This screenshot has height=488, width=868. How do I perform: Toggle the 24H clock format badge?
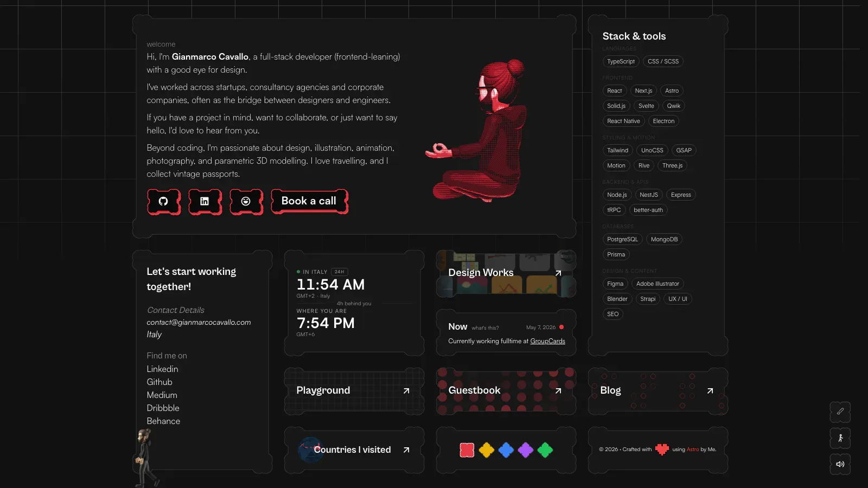coord(340,272)
